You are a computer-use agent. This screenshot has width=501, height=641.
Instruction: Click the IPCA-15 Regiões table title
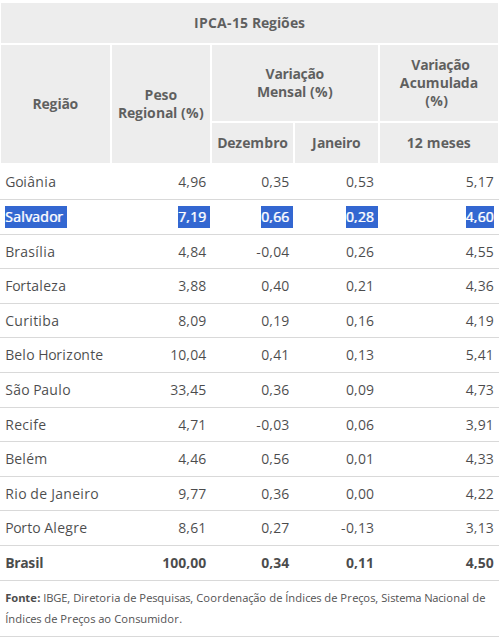pos(249,23)
